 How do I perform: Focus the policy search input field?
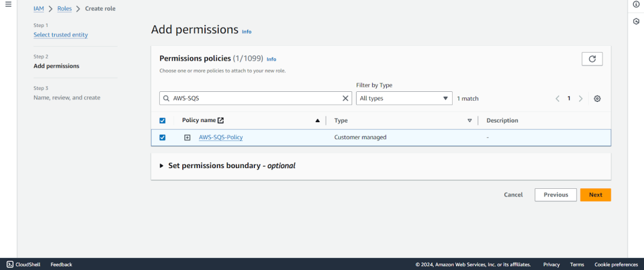pyautogui.click(x=255, y=98)
